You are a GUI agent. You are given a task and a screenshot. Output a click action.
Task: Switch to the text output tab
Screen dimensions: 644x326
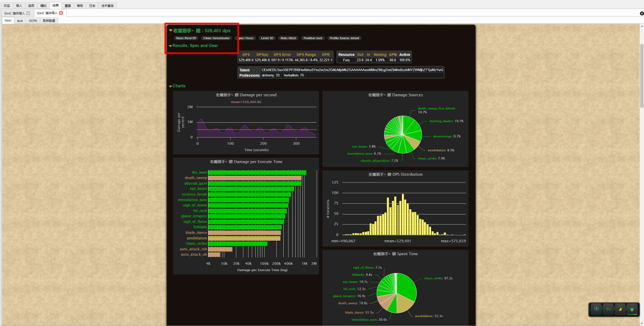[20, 20]
